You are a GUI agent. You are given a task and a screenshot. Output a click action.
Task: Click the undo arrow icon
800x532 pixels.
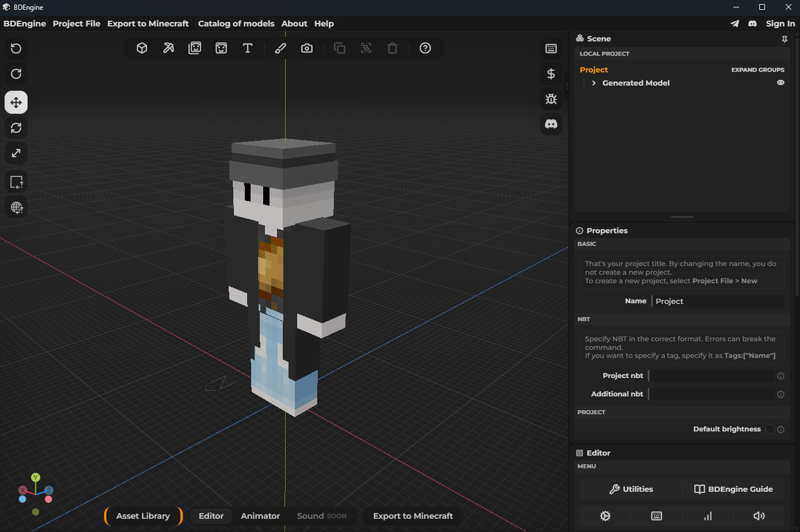[16, 48]
